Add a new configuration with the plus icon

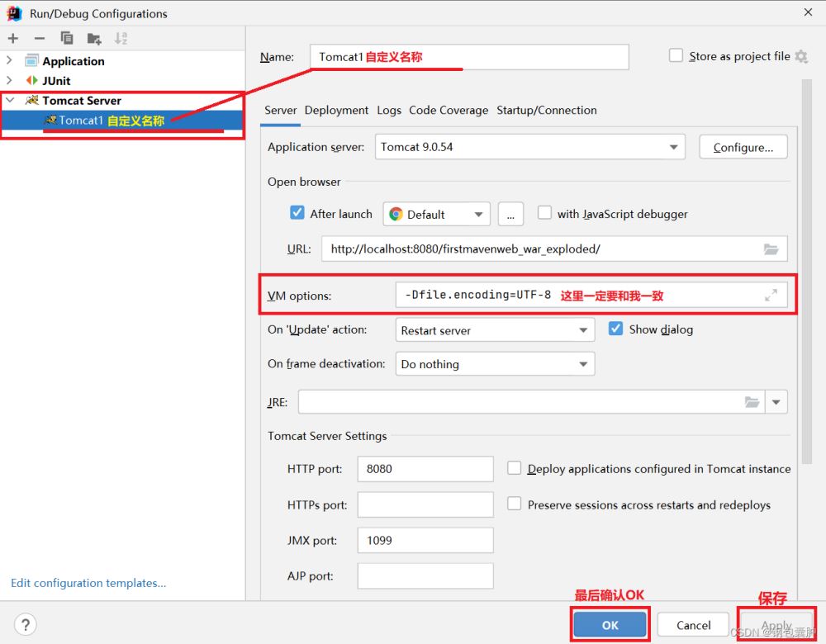(x=13, y=39)
